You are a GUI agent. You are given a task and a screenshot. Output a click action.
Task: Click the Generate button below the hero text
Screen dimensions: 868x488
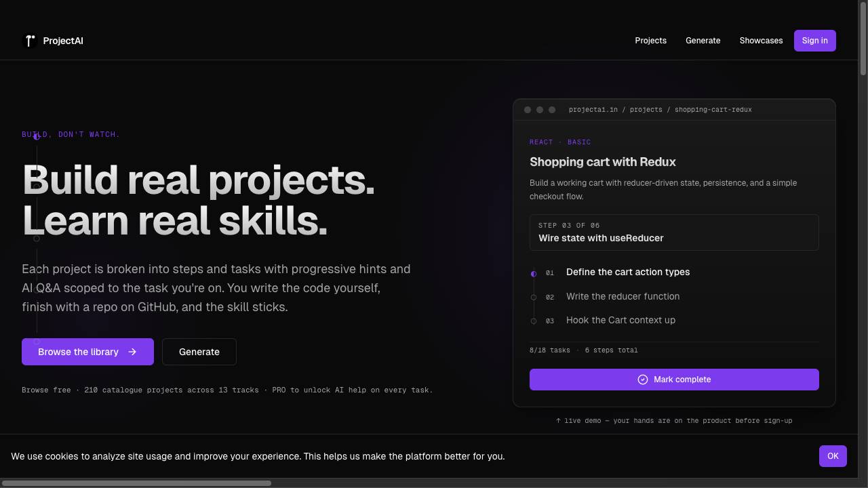click(x=199, y=352)
